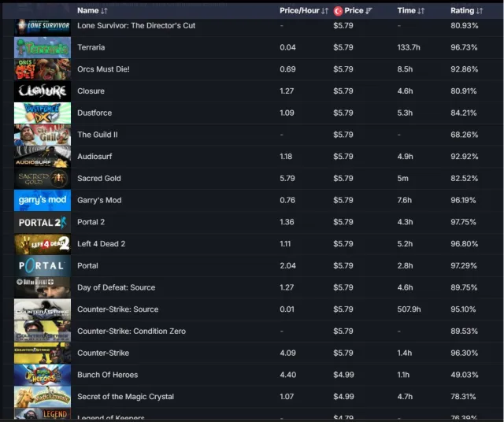The image size is (504, 422).
Task: Click Secret of the Magic Crystal's 4.7h time
Action: coord(405,397)
